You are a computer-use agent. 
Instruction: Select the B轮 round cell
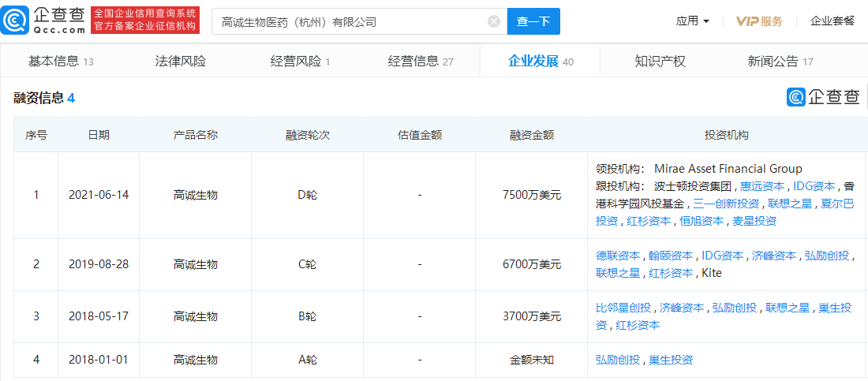[307, 317]
